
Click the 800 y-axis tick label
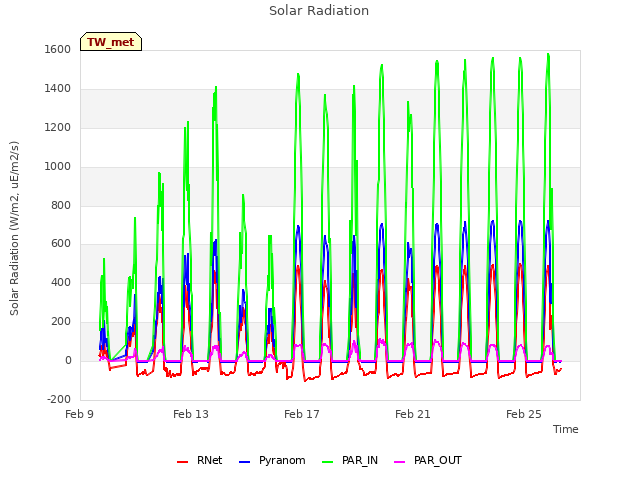(61, 205)
